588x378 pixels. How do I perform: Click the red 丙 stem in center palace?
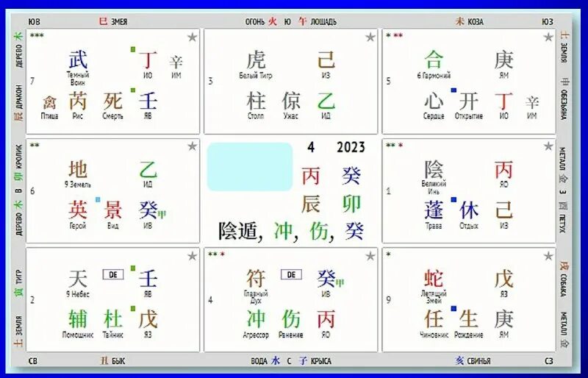311,176
